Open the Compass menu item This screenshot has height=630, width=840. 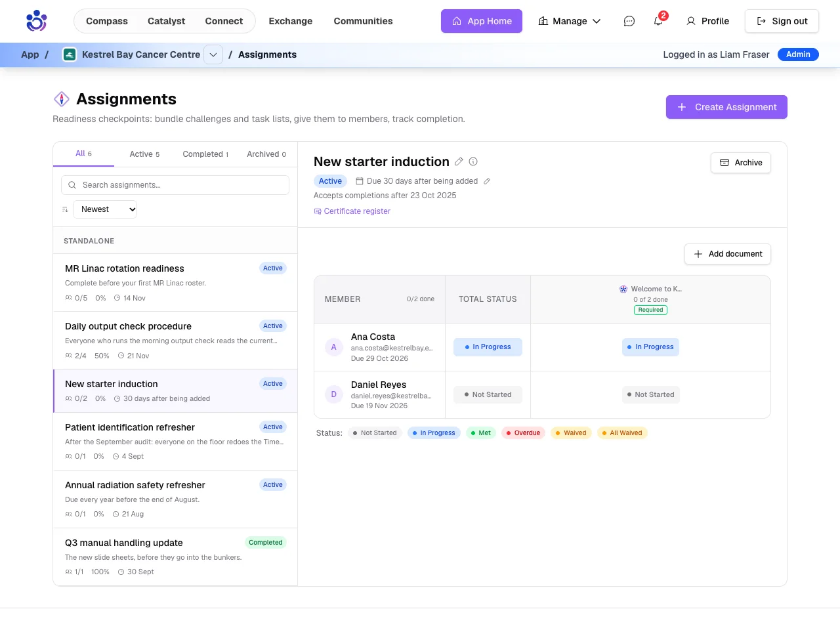click(x=107, y=21)
